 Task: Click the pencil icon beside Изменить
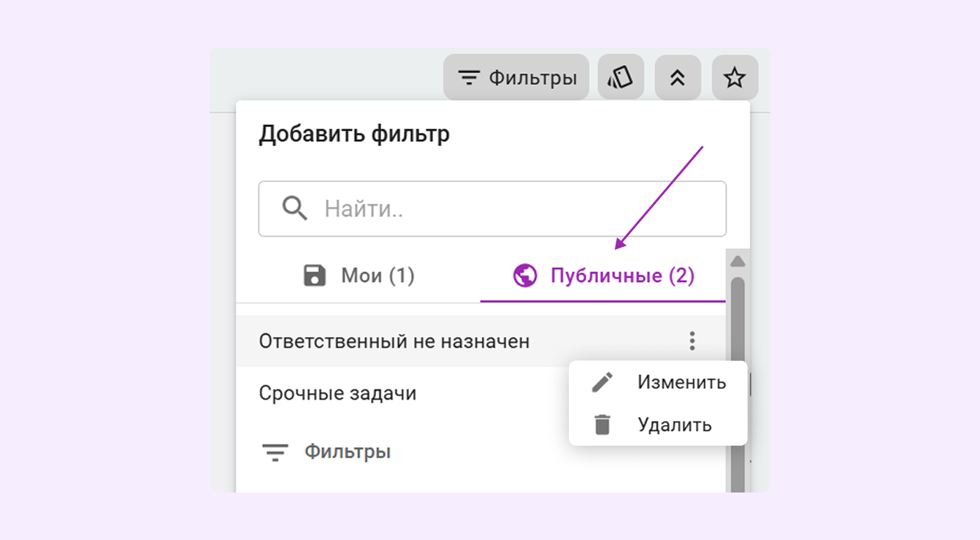point(602,381)
